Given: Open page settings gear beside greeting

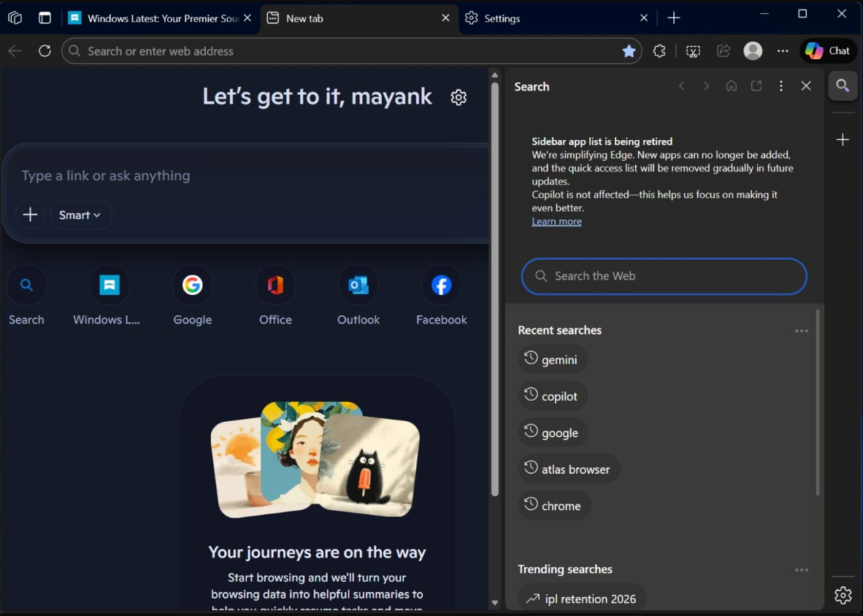Looking at the screenshot, I should [x=459, y=97].
